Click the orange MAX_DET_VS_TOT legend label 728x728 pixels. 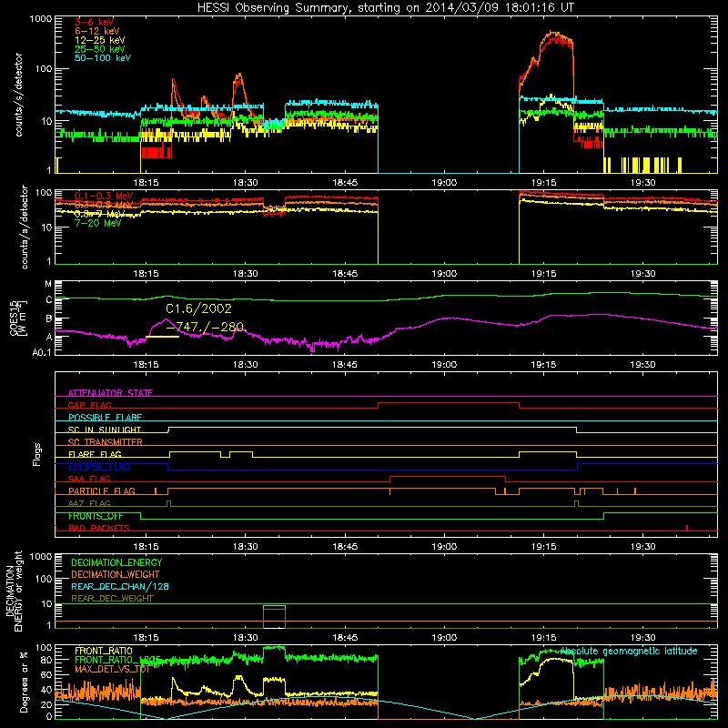pyautogui.click(x=112, y=669)
